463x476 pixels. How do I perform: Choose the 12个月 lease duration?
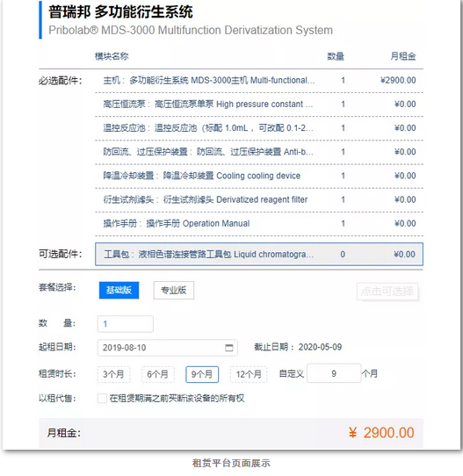249,374
